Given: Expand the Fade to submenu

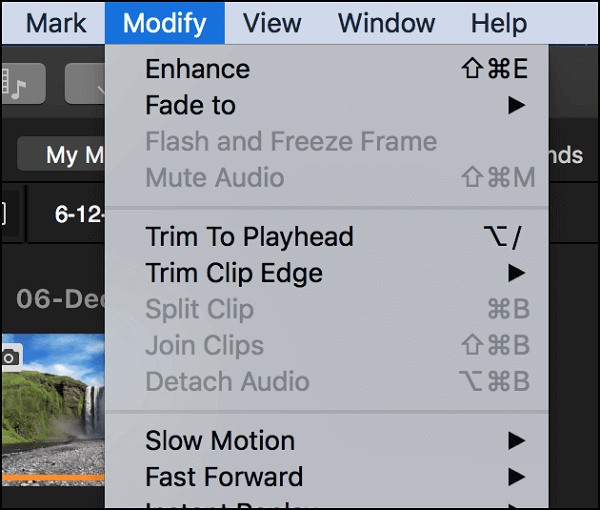Looking at the screenshot, I should tap(190, 105).
